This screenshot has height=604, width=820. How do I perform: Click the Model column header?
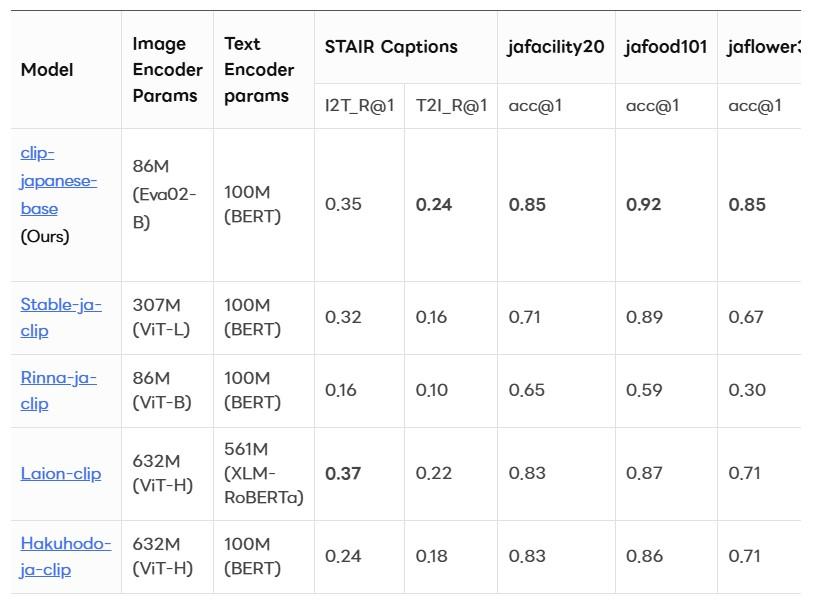[x=47, y=70]
